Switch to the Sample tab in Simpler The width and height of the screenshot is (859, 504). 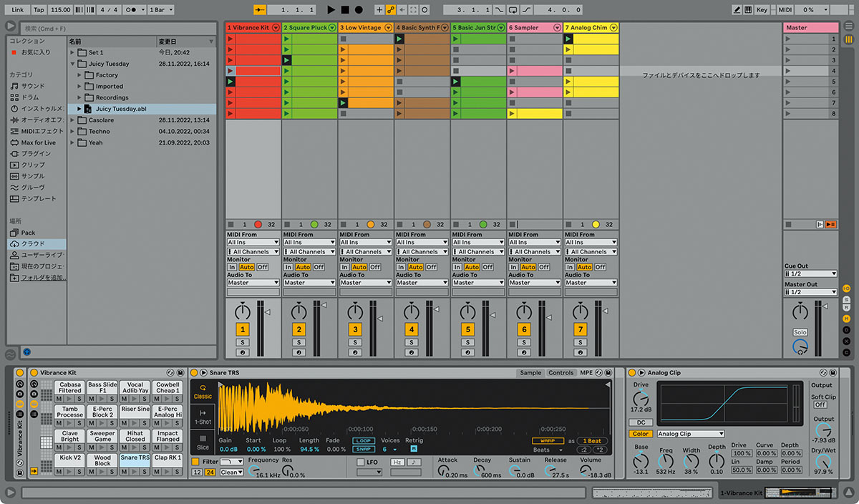530,373
